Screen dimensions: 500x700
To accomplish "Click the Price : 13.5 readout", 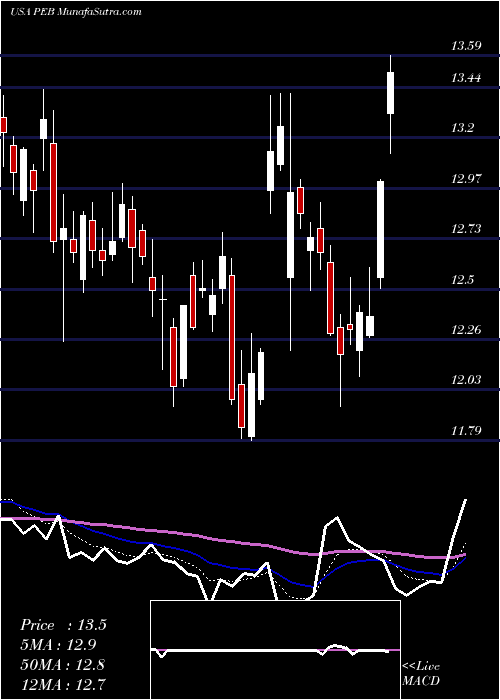I will pyautogui.click(x=63, y=625).
